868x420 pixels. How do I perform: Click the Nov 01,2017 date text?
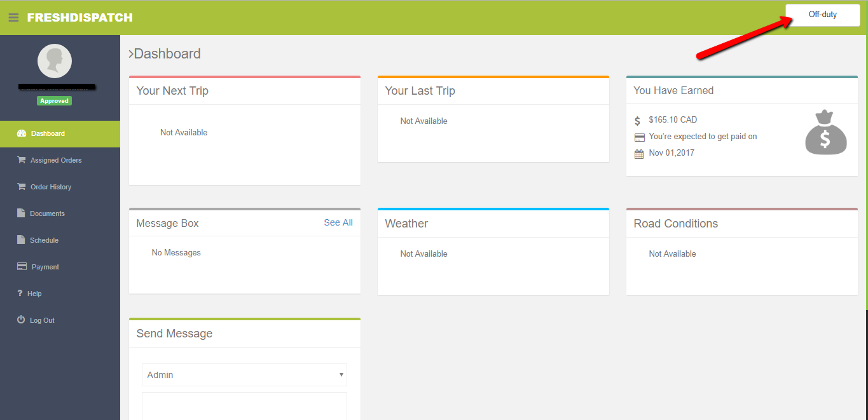tap(672, 152)
